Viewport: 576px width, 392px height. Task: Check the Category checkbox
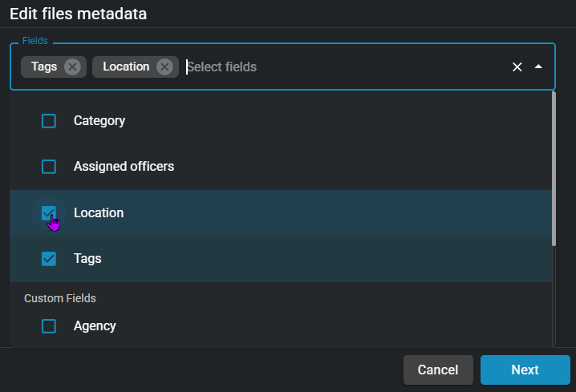pos(49,121)
